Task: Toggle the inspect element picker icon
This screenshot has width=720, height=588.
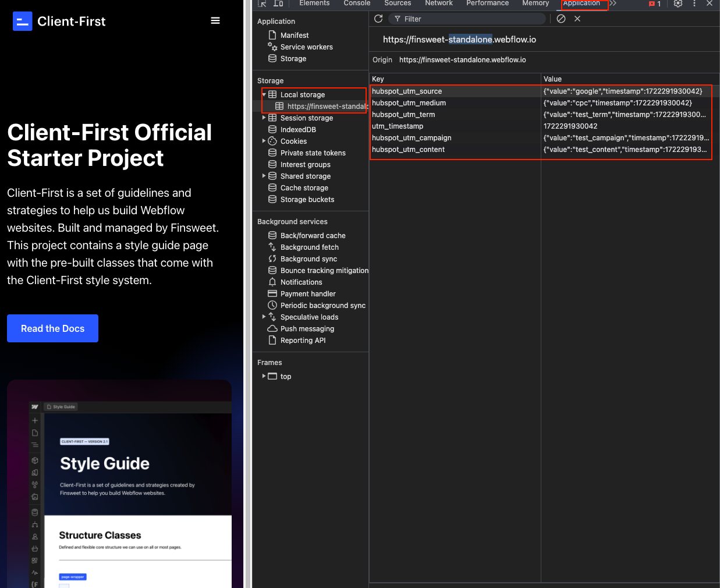Action: pos(262,3)
